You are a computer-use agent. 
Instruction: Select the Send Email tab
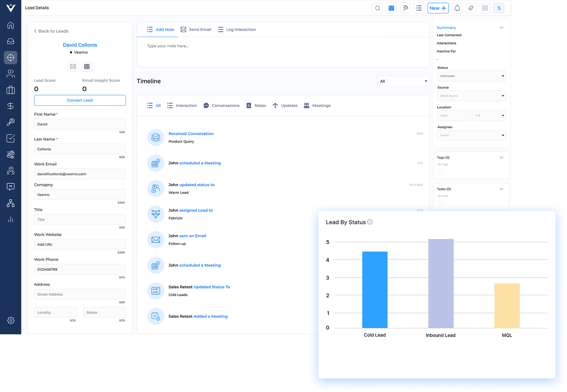click(196, 29)
